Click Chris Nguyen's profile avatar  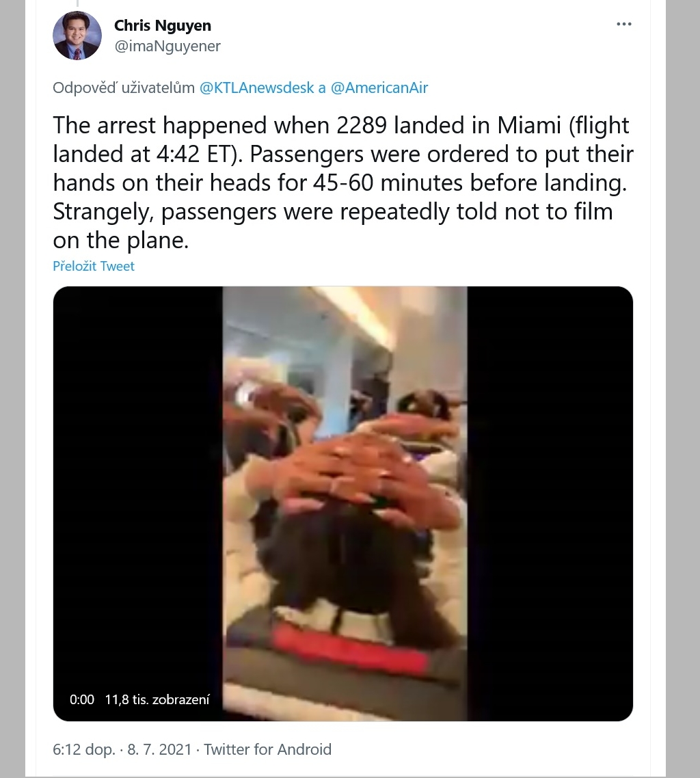pyautogui.click(x=77, y=36)
